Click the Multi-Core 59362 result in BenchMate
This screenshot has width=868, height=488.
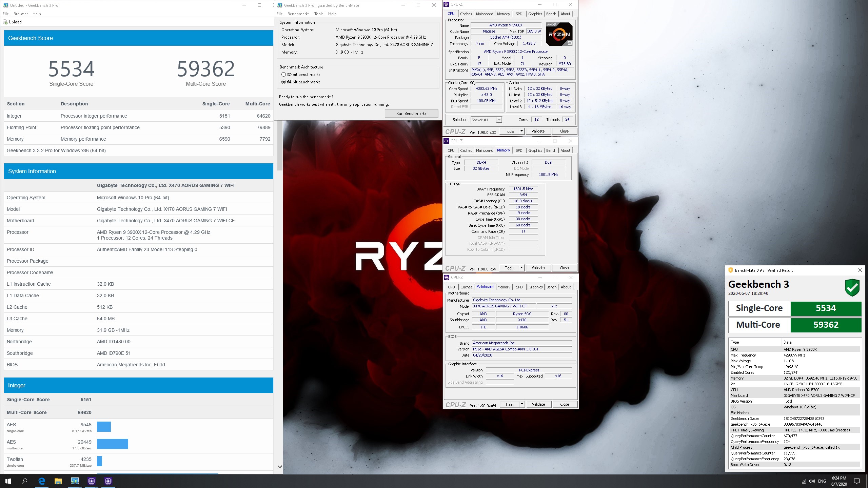pos(826,325)
